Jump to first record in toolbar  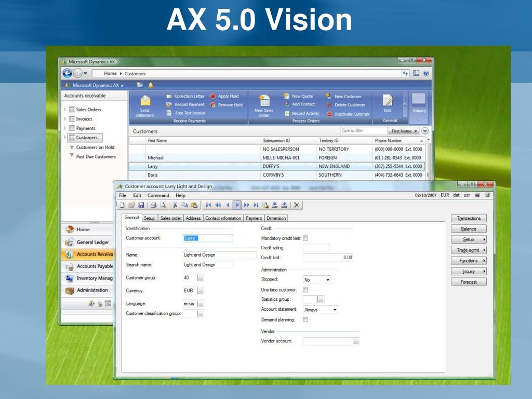208,205
